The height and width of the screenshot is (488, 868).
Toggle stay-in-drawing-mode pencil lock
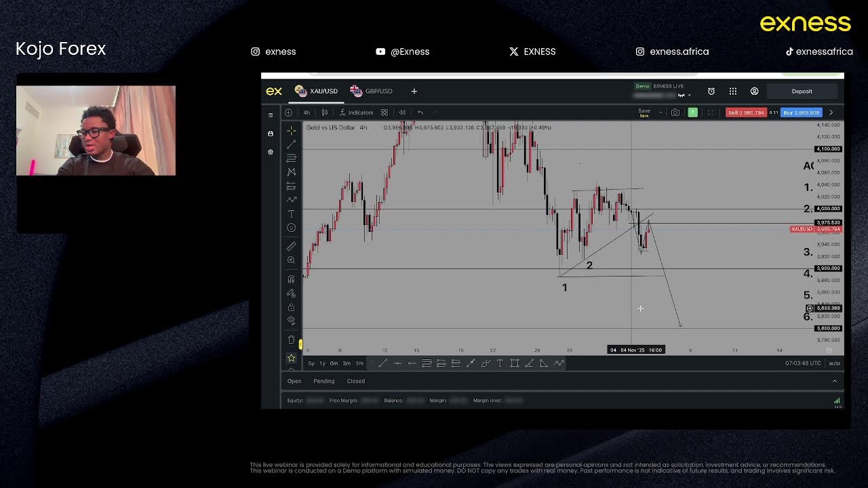291,293
